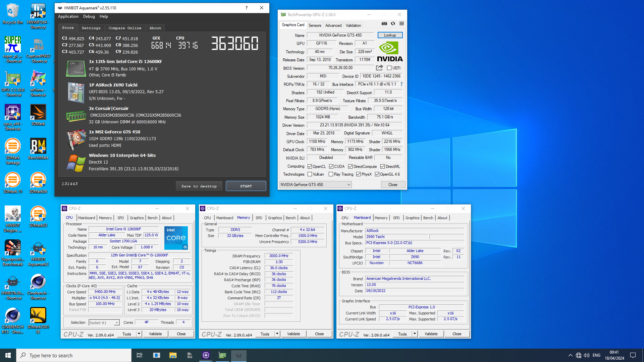Toggle Vulkan checkbox in GPU-Z
Viewport: 644px width, 362px height.
310,174
